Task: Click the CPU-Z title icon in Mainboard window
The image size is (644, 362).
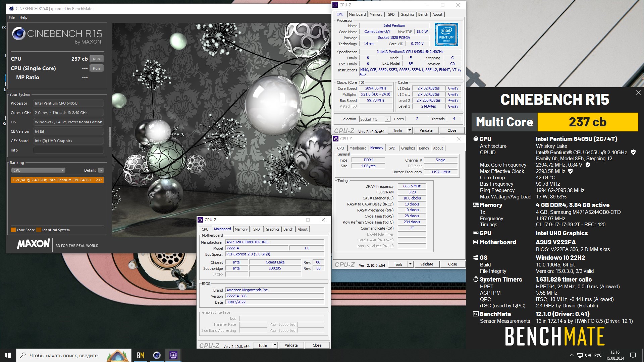Action: 200,220
